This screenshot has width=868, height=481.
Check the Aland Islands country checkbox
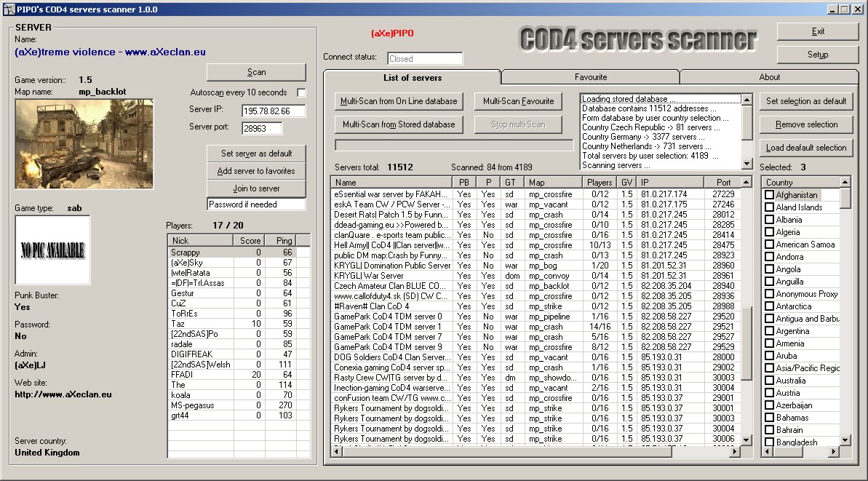(x=769, y=207)
